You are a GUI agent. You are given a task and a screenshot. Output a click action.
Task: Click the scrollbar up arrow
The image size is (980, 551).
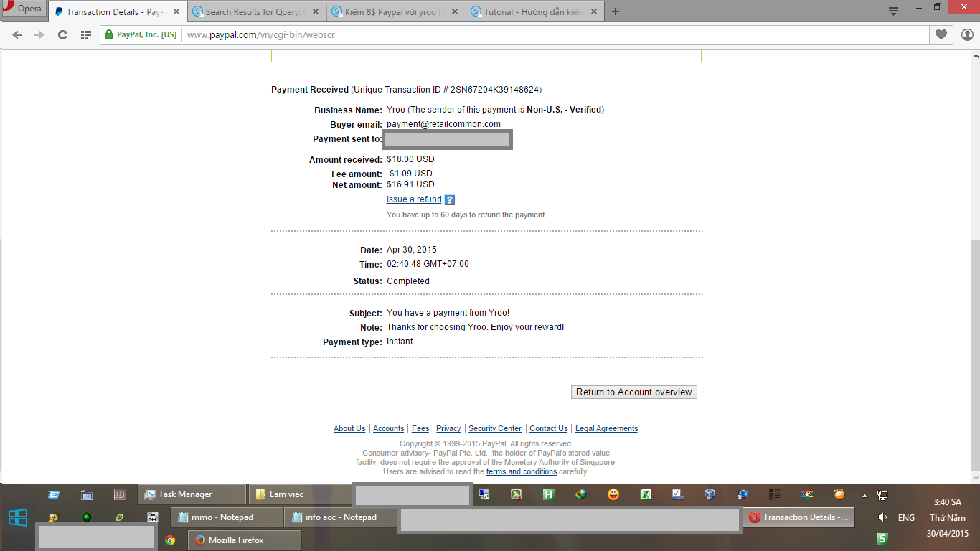[x=975, y=55]
